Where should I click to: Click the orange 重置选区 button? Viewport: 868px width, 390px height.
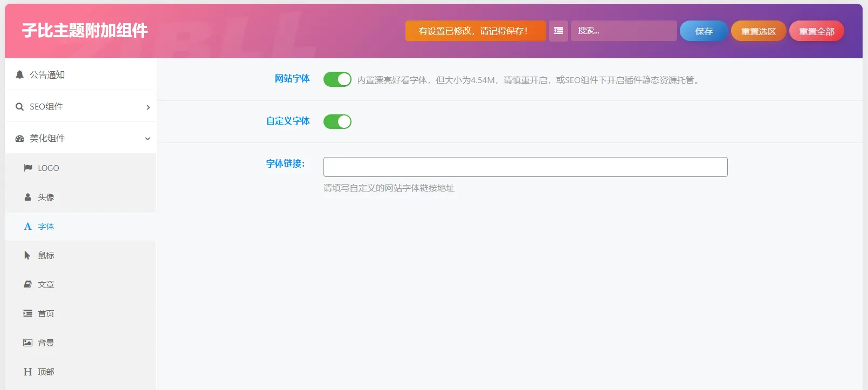pos(758,31)
